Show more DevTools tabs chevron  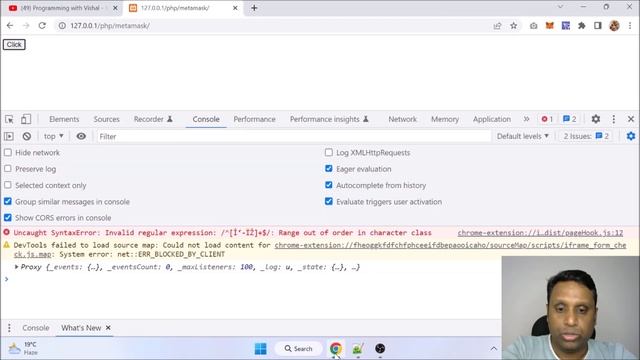526,119
